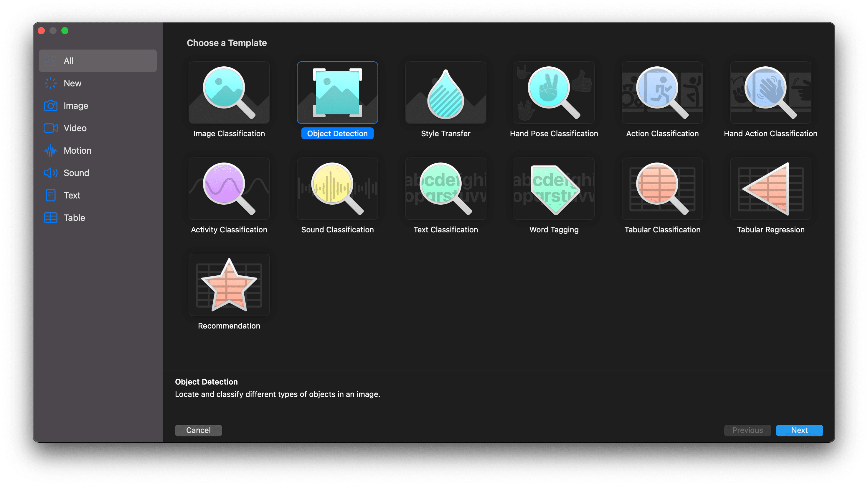The width and height of the screenshot is (868, 486).
Task: Cancel the template selection
Action: click(x=198, y=430)
